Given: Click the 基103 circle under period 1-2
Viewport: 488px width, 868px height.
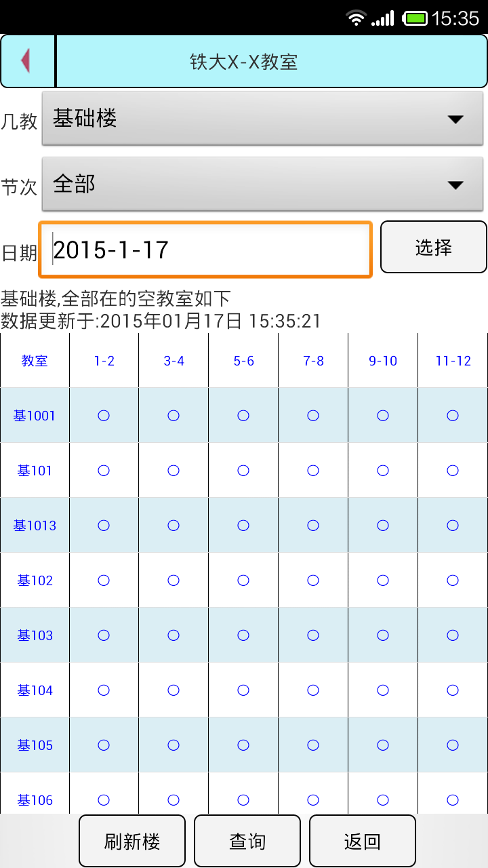Looking at the screenshot, I should [104, 635].
